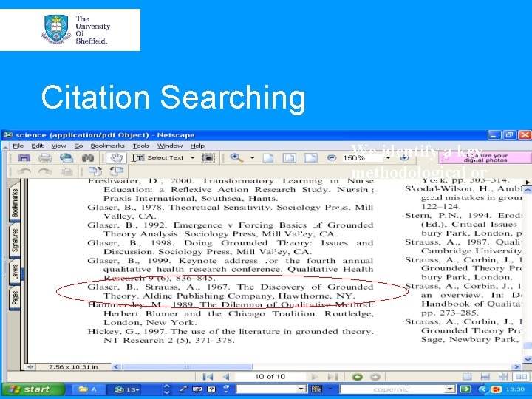532x399 pixels.
Task: Print the document with the printer icon
Action: pyautogui.click(x=45, y=158)
